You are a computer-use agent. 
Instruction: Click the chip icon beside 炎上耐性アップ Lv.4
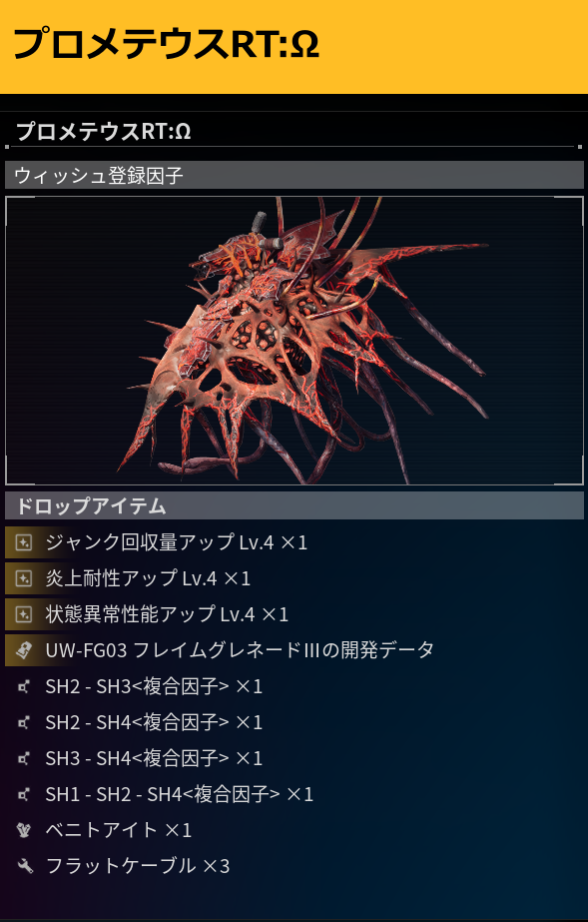click(24, 578)
